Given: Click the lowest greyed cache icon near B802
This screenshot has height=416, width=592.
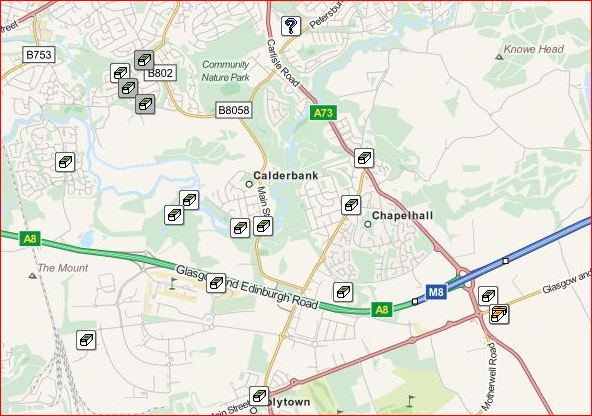Looking at the screenshot, I should [145, 104].
